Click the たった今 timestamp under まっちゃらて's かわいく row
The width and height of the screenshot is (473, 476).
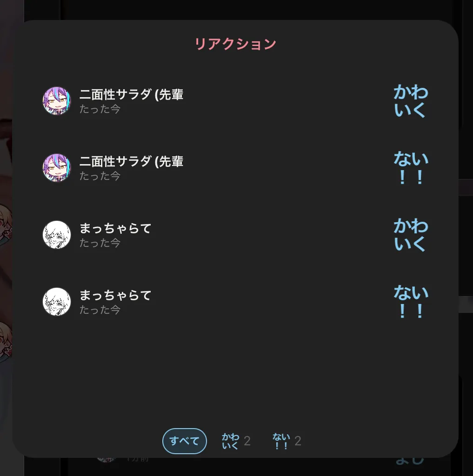[x=100, y=243]
